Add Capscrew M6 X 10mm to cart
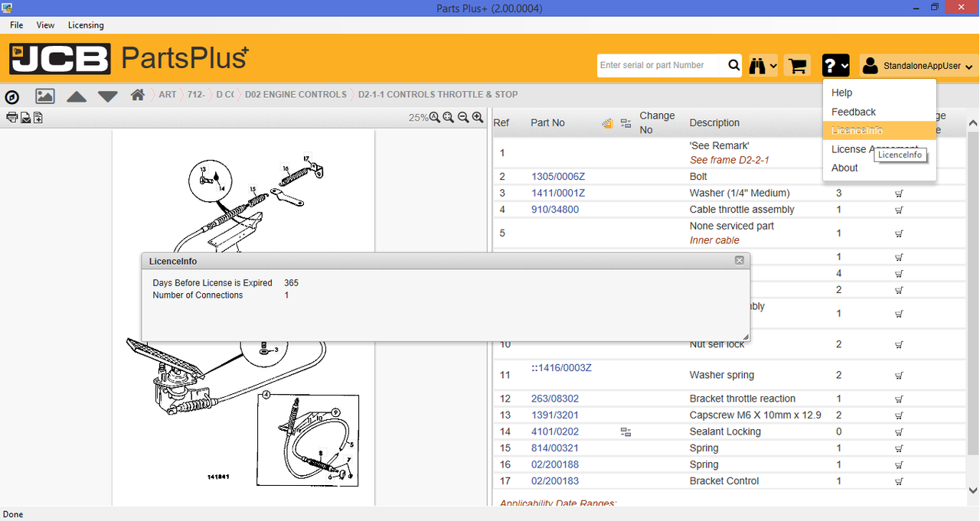Image resolution: width=980 pixels, height=521 pixels. [899, 415]
